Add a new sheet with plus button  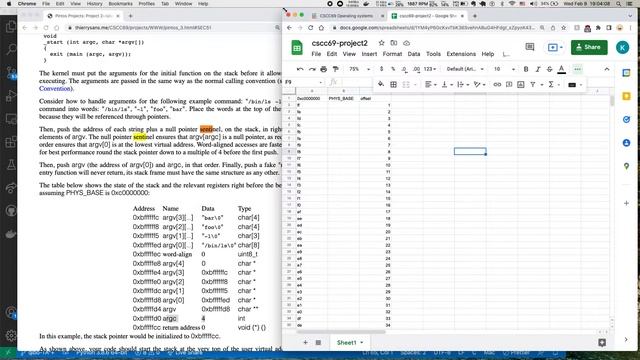[x=305, y=342]
